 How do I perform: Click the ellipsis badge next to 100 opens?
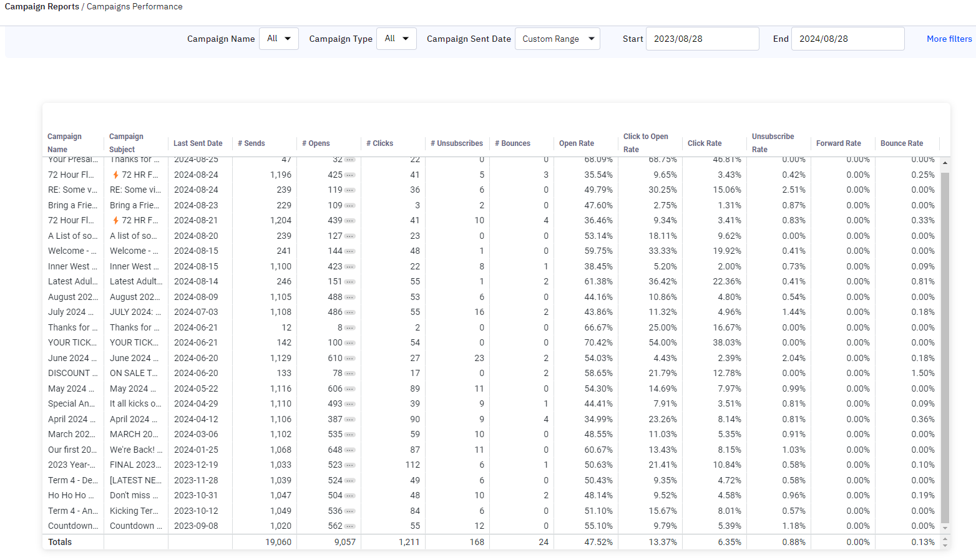(350, 343)
